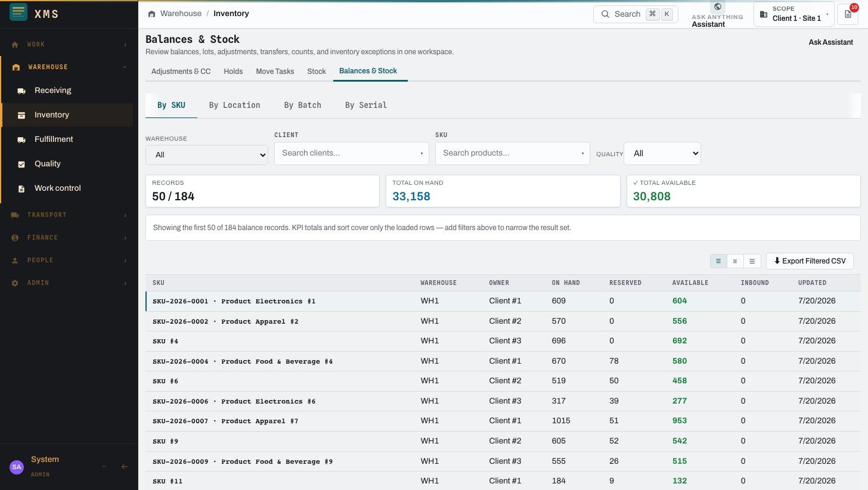868x490 pixels.
Task: Collapse the sidebar with the arrow icon
Action: [125, 467]
